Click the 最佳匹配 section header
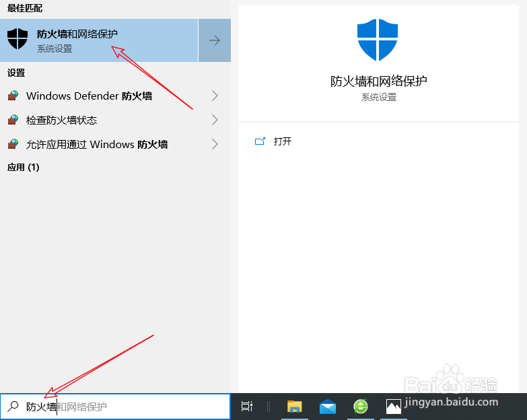The height and width of the screenshot is (420, 527). [25, 8]
